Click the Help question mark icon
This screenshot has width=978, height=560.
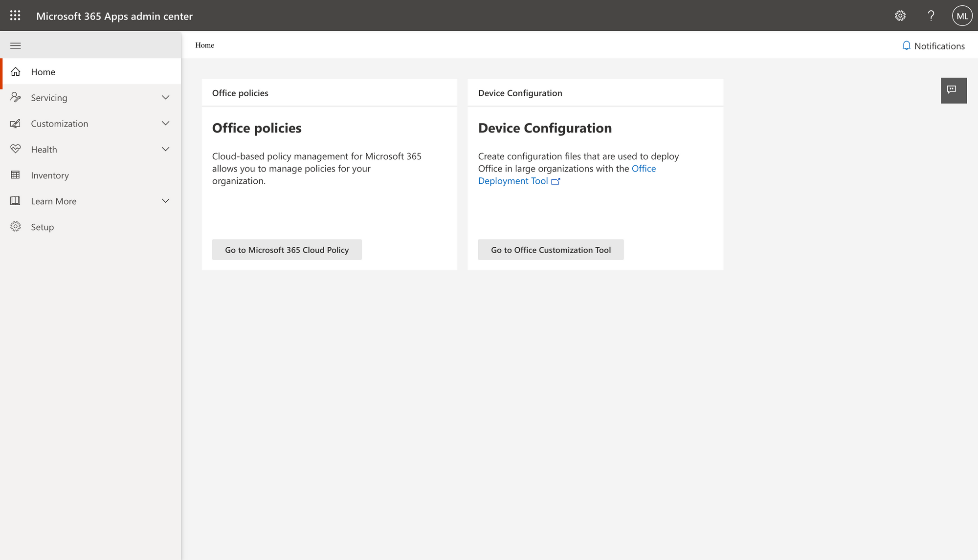pos(932,16)
